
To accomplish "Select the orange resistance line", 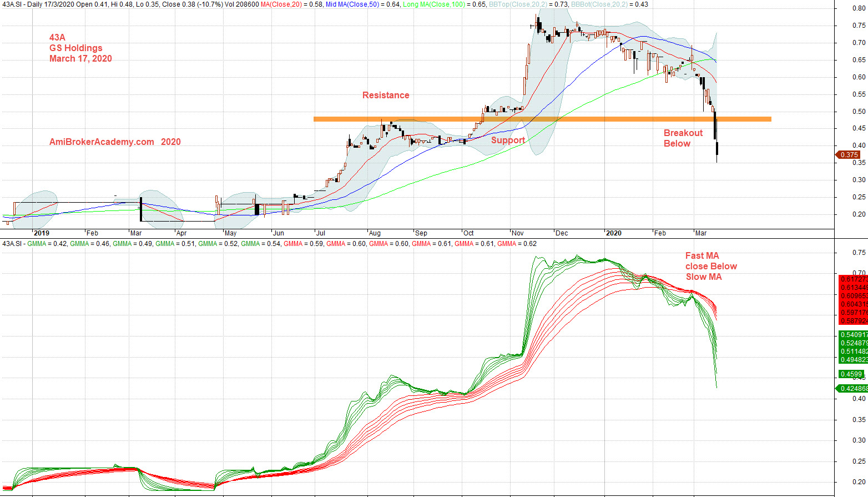I will [x=542, y=119].
